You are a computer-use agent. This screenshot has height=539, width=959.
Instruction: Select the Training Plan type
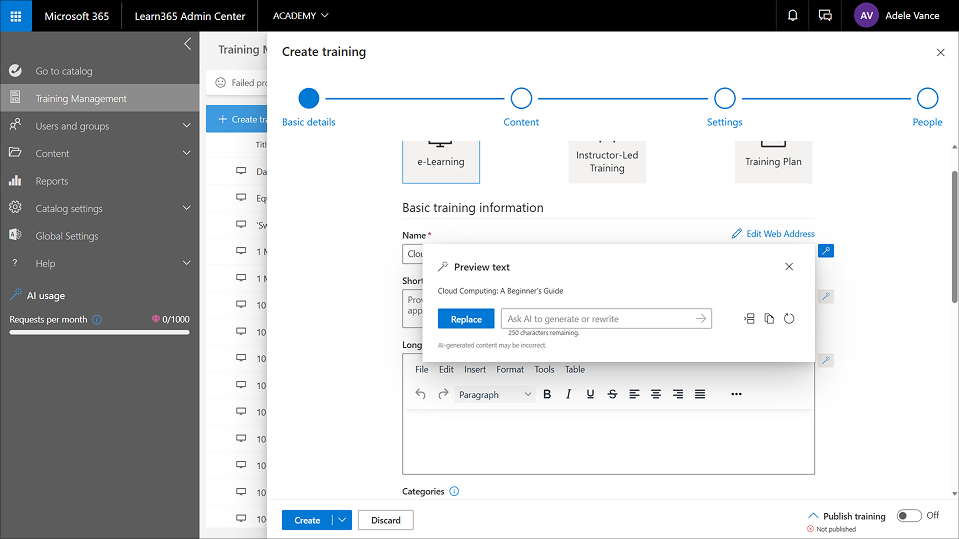(773, 158)
